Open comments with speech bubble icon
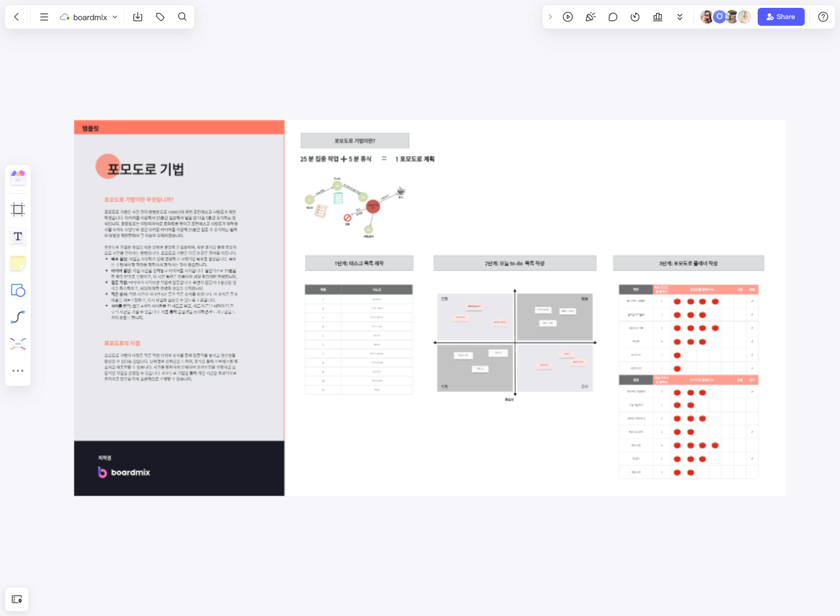The height and width of the screenshot is (616, 840). pyautogui.click(x=613, y=17)
